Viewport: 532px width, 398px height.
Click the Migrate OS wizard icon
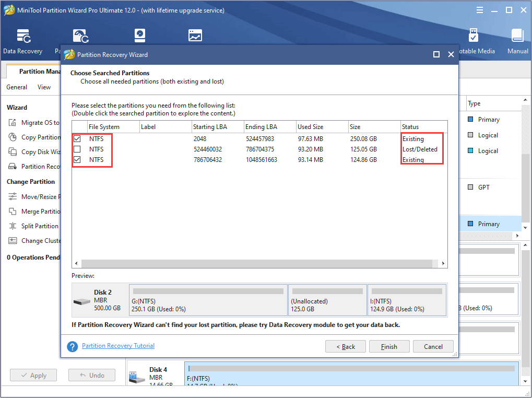click(12, 123)
